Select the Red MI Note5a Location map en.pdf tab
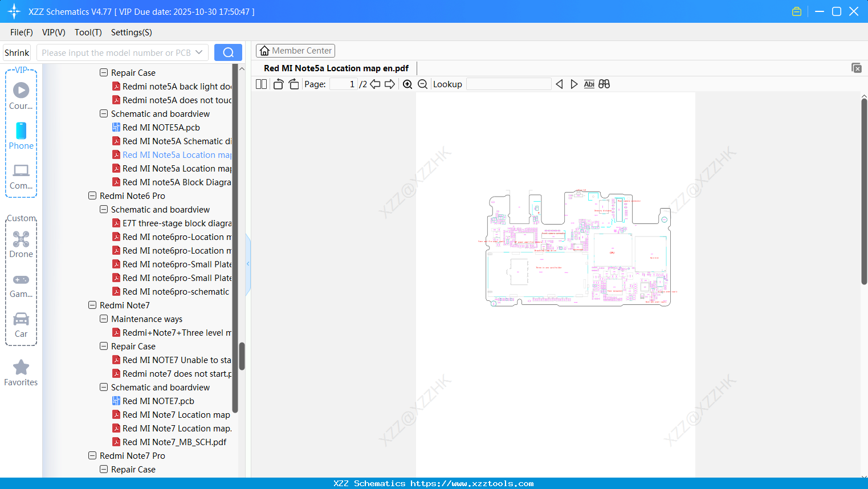 (x=336, y=68)
